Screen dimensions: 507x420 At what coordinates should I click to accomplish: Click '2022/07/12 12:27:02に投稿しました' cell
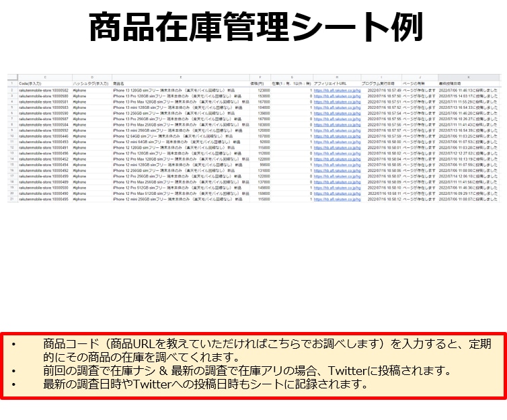[468, 153]
